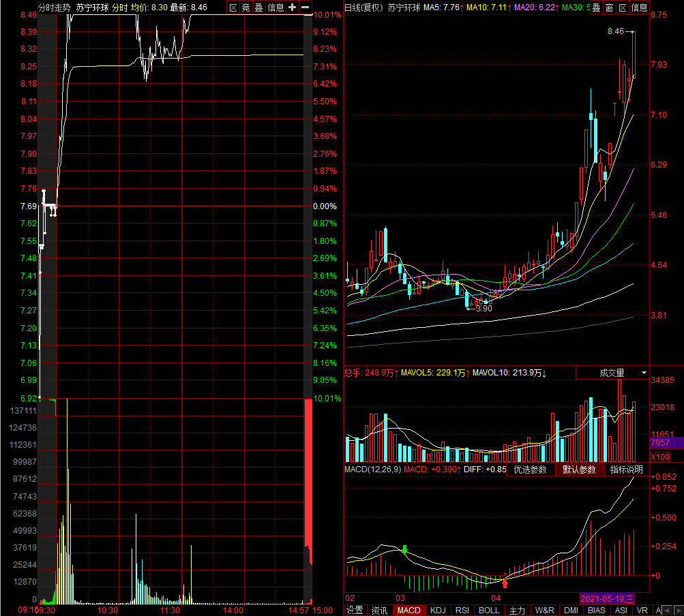Zoom in intraday chart with plus icon
This screenshot has height=616, width=684.
(293, 7)
